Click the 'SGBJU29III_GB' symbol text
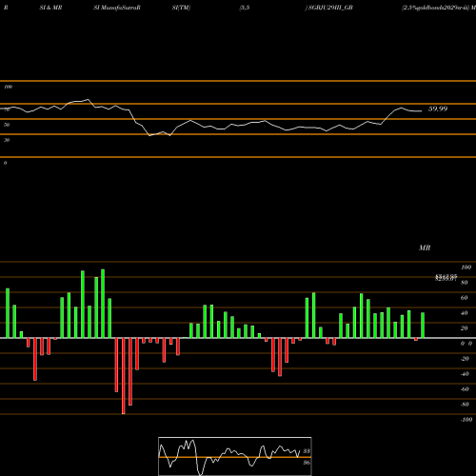The image size is (476, 476). [330, 8]
